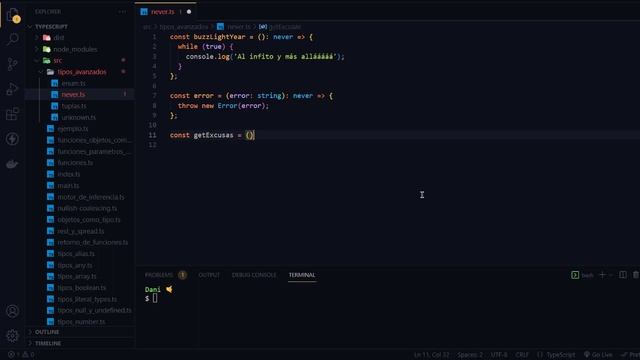Place cursor on line 11 getExcusas code
This screenshot has width=640, height=360.
pyautogui.click(x=213, y=135)
